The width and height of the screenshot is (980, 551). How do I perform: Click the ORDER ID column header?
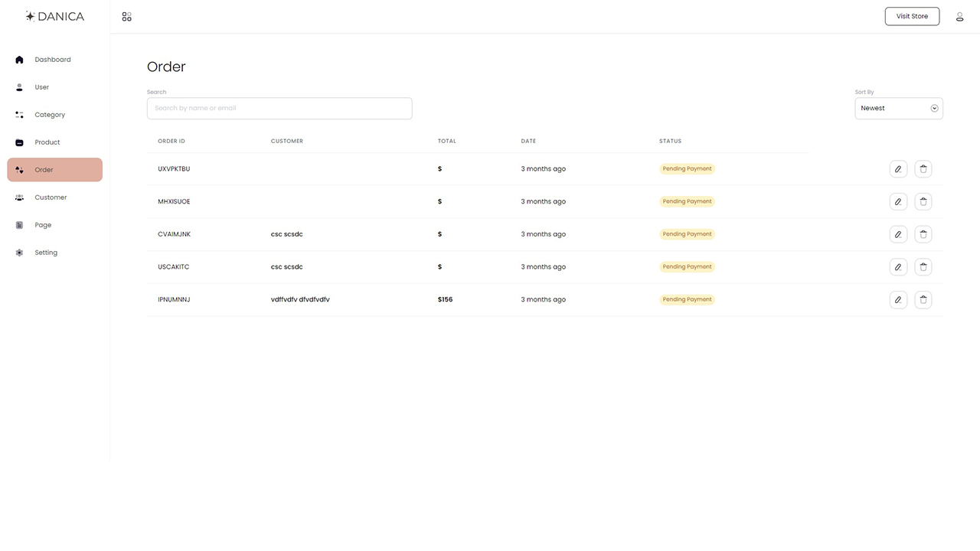(x=171, y=141)
